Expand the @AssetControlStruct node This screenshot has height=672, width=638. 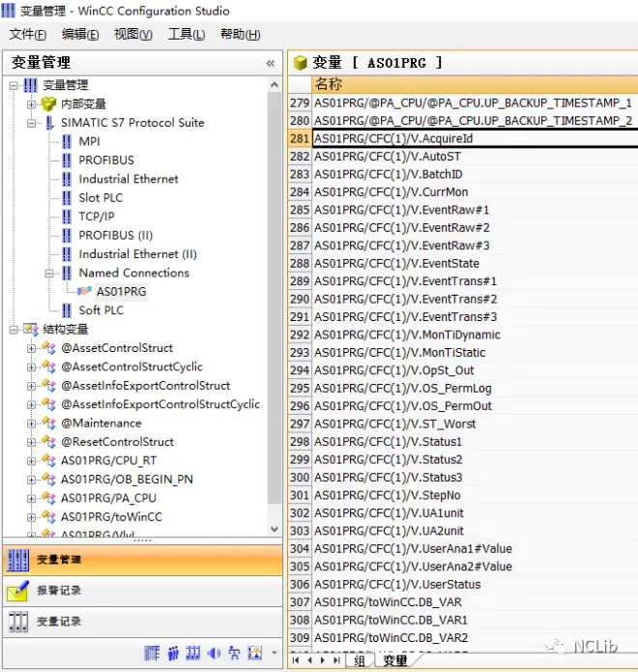[x=31, y=348]
